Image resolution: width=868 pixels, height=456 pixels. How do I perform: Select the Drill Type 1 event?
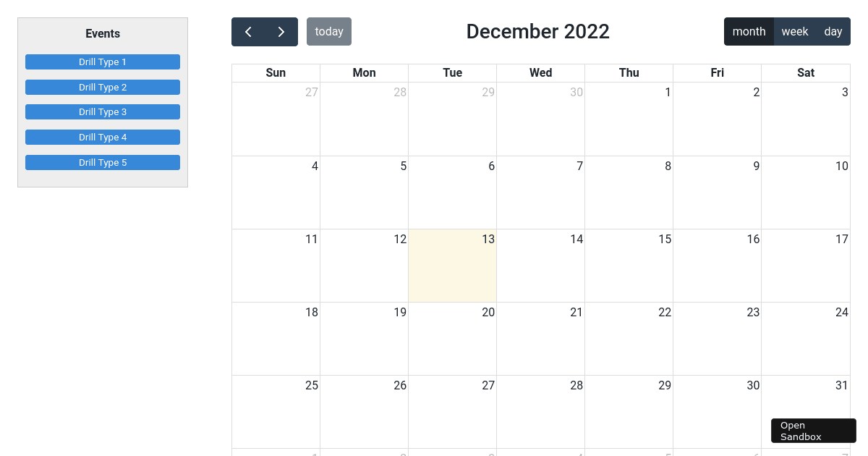[x=103, y=62]
